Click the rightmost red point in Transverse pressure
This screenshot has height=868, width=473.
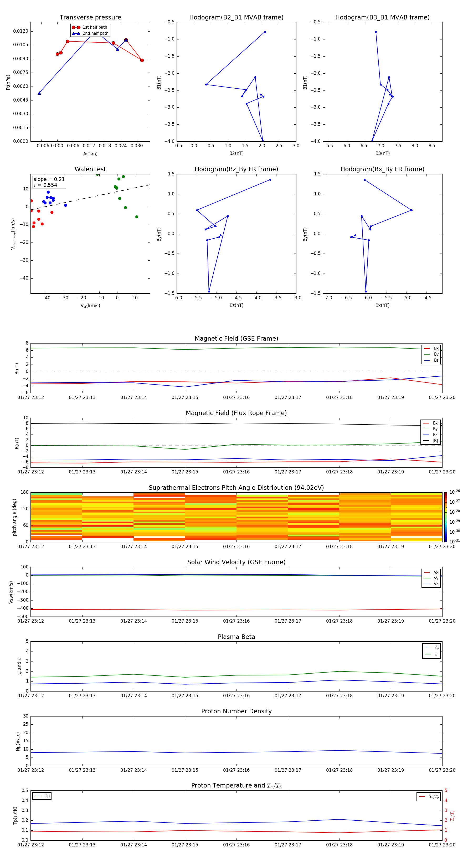pos(142,60)
